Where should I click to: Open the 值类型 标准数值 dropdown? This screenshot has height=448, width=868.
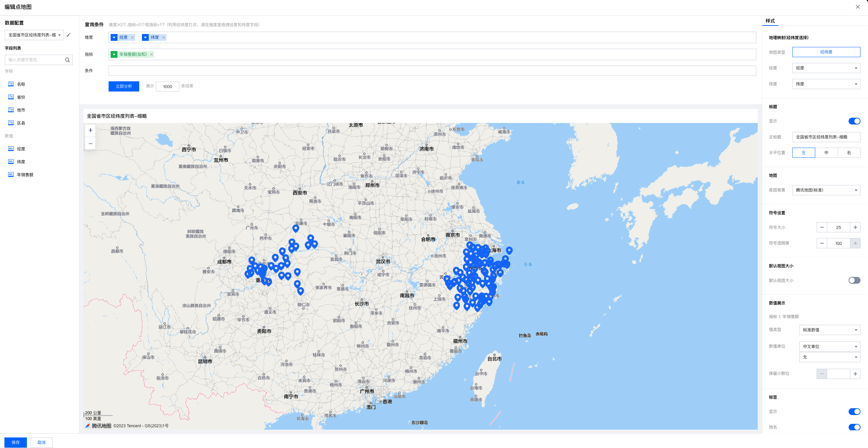[829, 330]
